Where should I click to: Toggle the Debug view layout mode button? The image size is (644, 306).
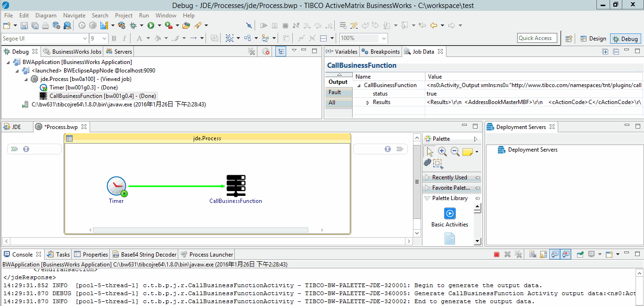[x=281, y=51]
